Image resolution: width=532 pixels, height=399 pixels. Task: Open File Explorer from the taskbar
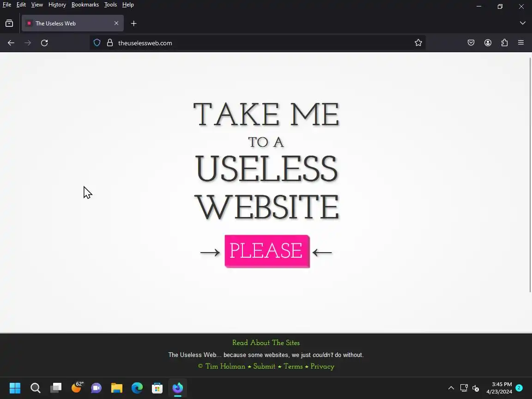point(117,388)
